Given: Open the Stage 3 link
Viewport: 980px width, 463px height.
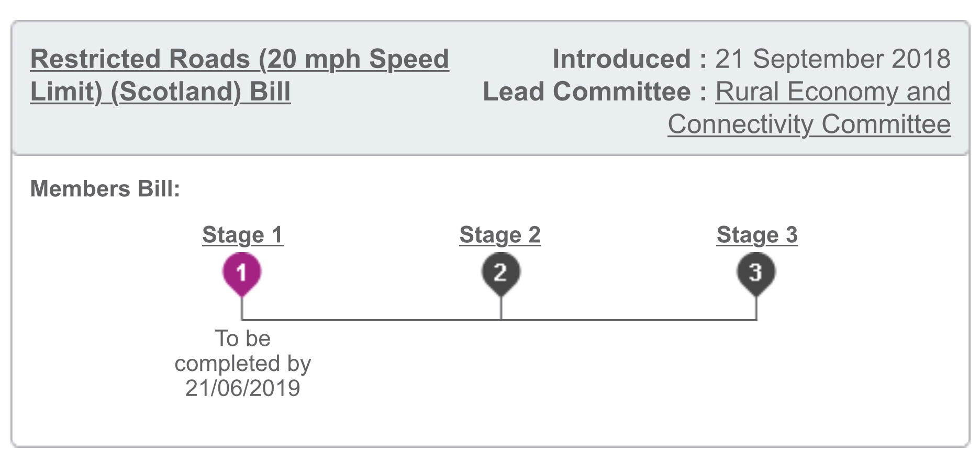Looking at the screenshot, I should pos(757,235).
